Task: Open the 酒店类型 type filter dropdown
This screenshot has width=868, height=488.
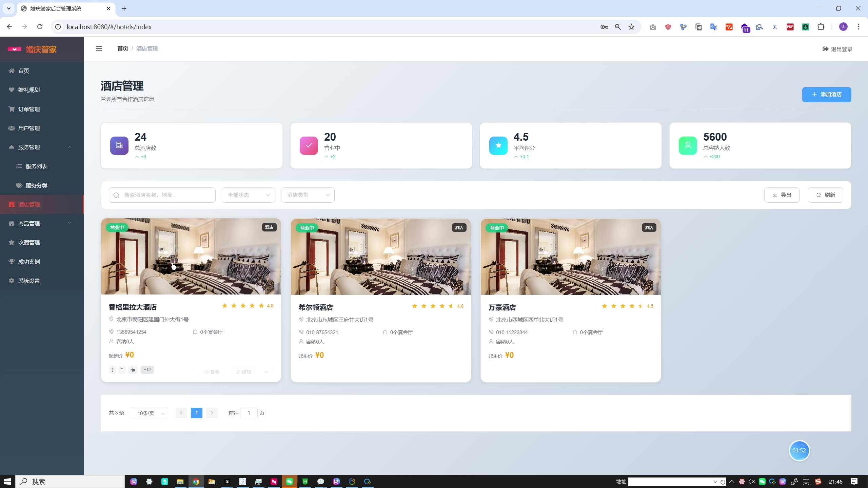Action: pyautogui.click(x=308, y=195)
